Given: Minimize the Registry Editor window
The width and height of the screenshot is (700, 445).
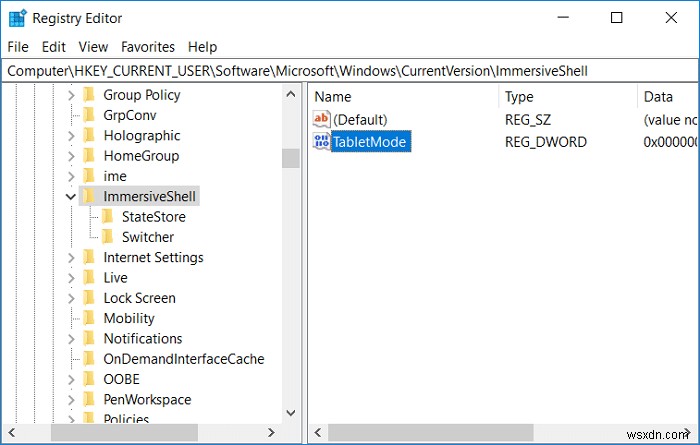Looking at the screenshot, I should pyautogui.click(x=563, y=18).
